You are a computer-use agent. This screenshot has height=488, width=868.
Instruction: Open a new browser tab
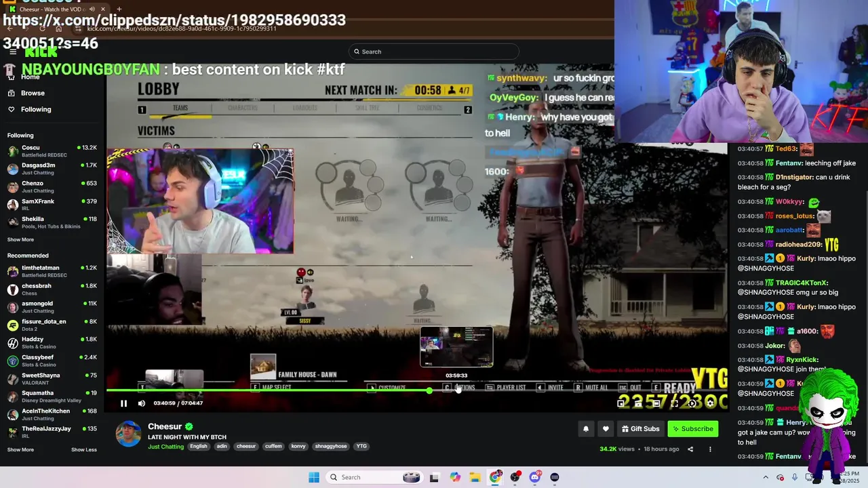119,9
